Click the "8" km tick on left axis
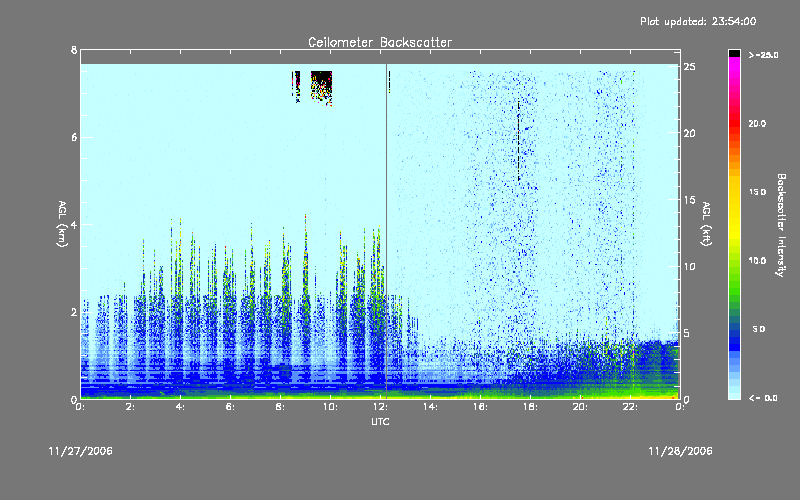 point(74,50)
